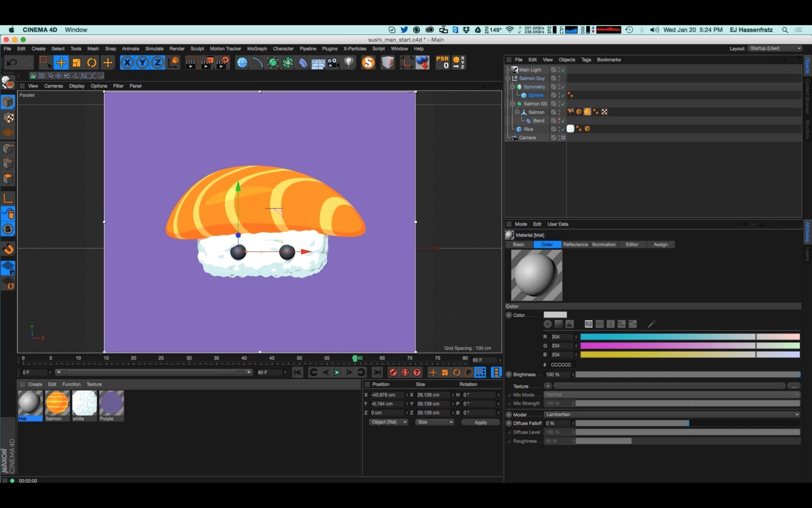Screen dimensions: 812x508
Task: Select the Rotate tool in top toolbar
Action: 92,63
